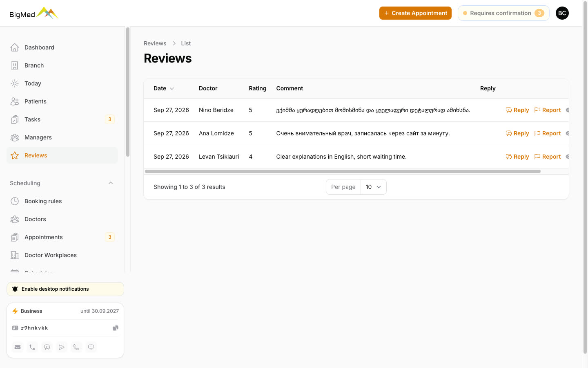
Task: Click the envelope email contact icon
Action: [x=18, y=347]
